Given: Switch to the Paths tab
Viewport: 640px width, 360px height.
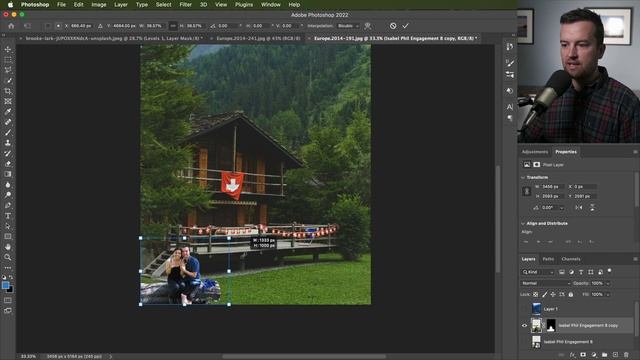Looking at the screenshot, I should pyautogui.click(x=548, y=259).
